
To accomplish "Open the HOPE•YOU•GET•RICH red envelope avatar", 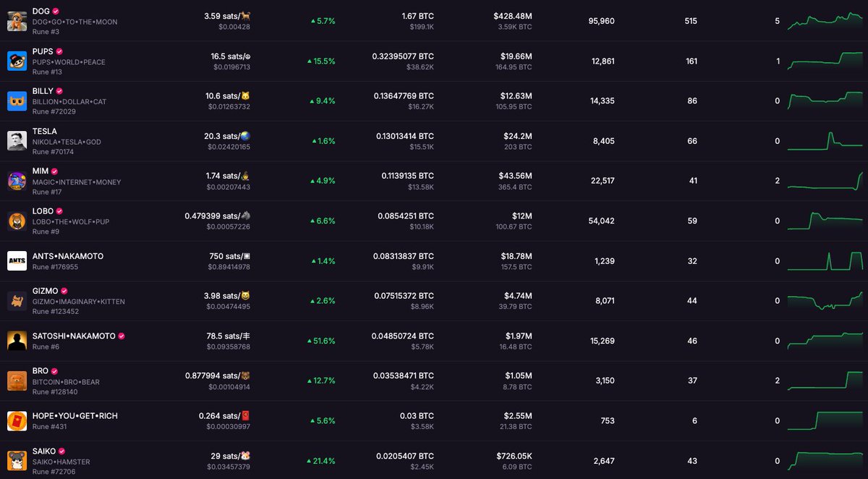I will tap(17, 420).
